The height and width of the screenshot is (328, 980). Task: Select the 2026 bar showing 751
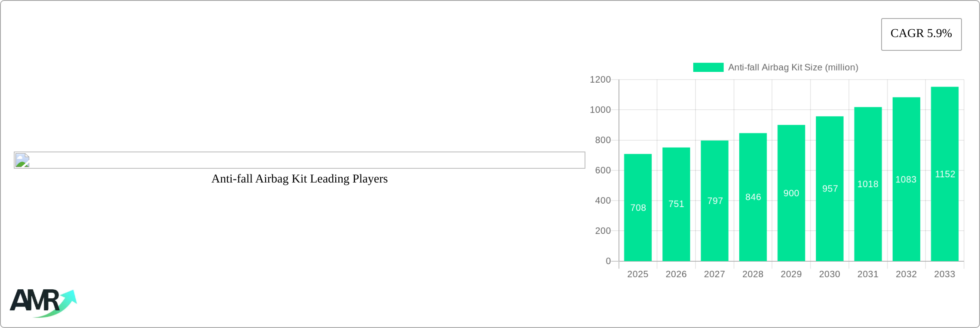pos(676,204)
